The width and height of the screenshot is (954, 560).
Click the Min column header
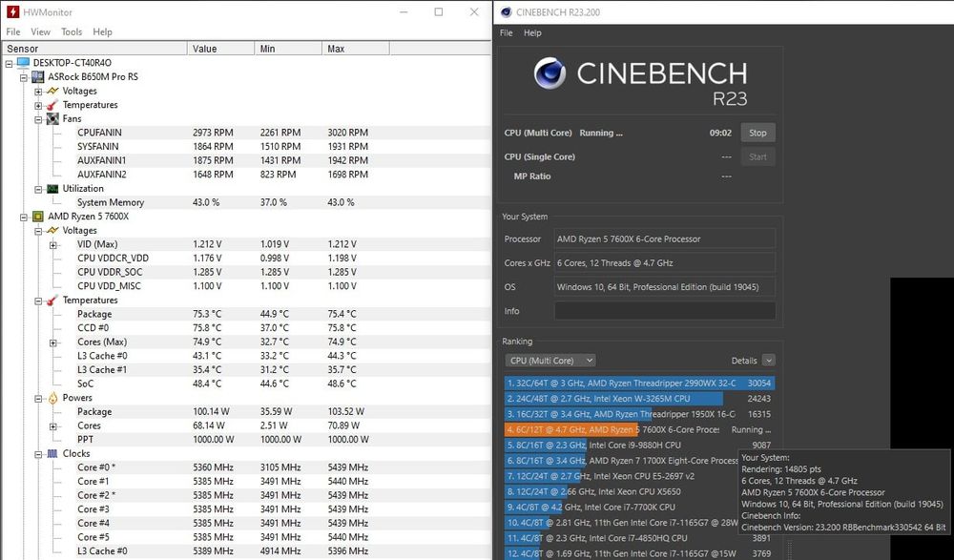pos(288,49)
